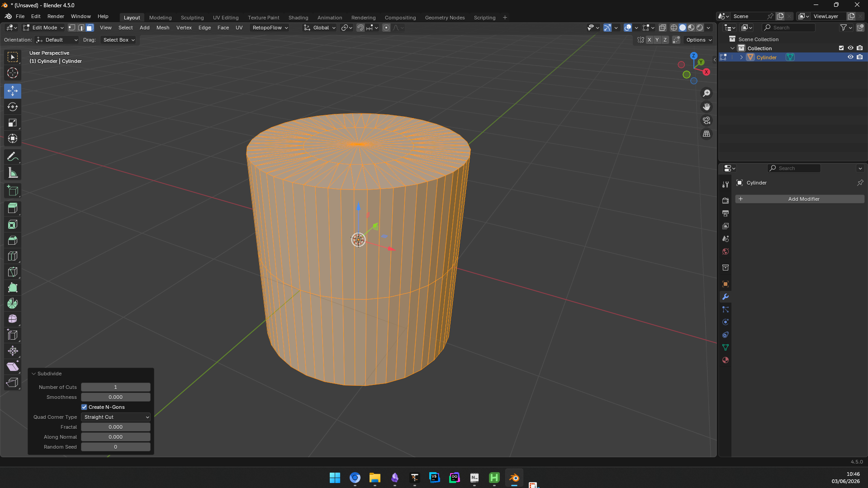868x488 pixels.
Task: Activate the Rotate tool
Action: click(13, 107)
